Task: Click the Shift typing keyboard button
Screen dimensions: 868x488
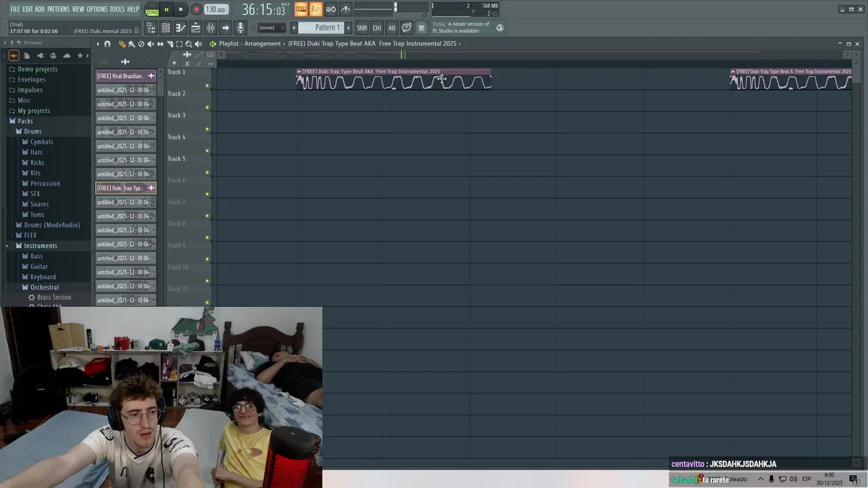Action: click(x=361, y=28)
